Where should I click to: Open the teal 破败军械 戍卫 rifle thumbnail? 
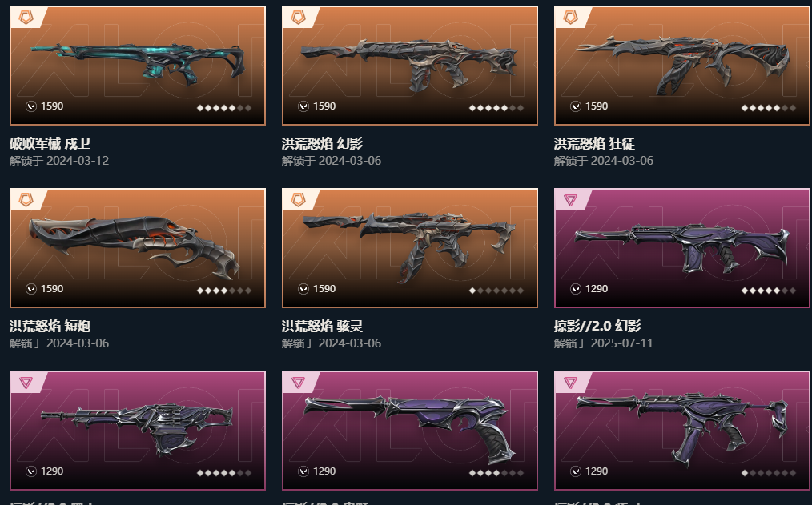[138, 66]
